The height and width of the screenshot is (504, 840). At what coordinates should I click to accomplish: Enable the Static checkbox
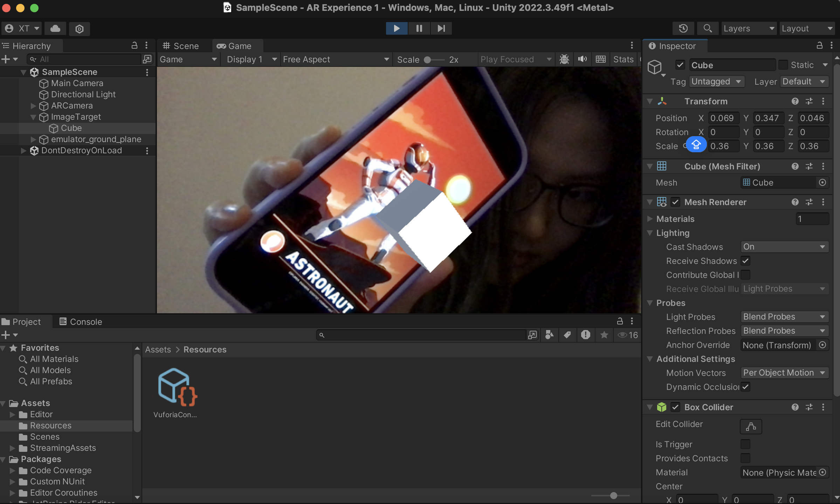[783, 65]
